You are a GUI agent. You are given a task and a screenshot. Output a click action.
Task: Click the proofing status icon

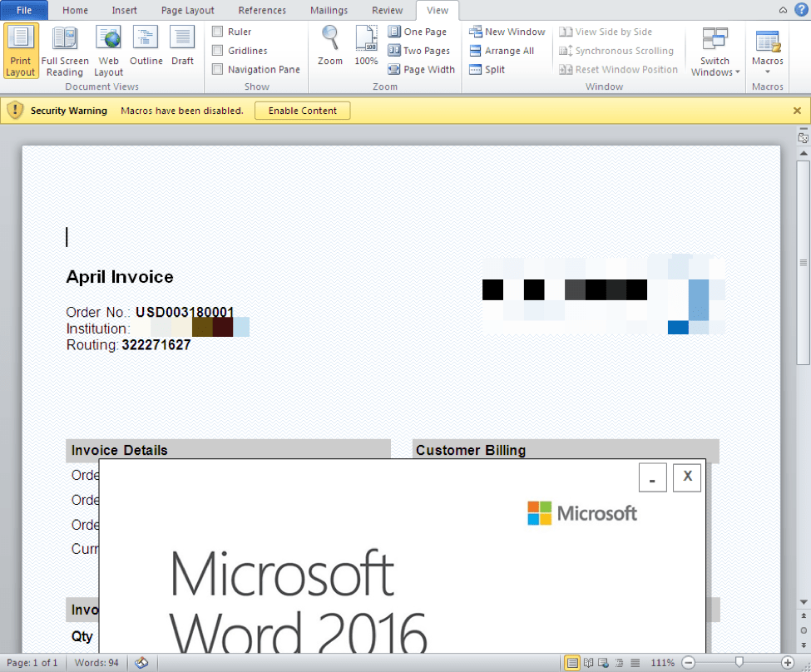tap(141, 663)
